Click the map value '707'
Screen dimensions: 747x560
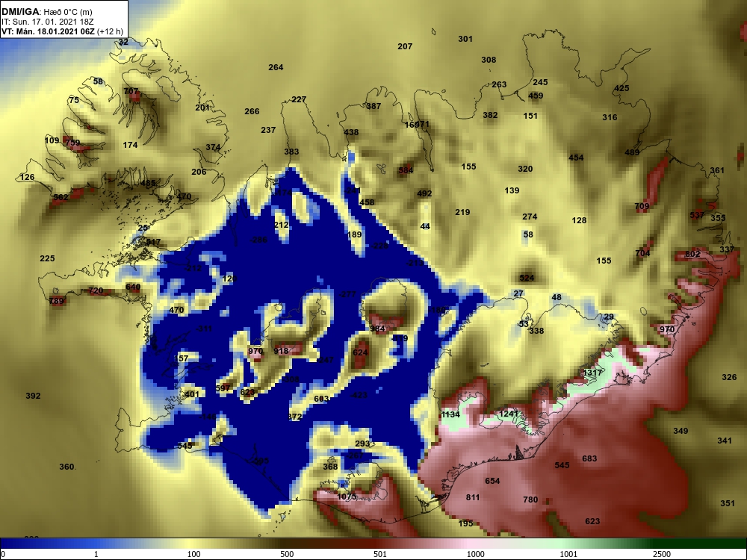click(131, 91)
